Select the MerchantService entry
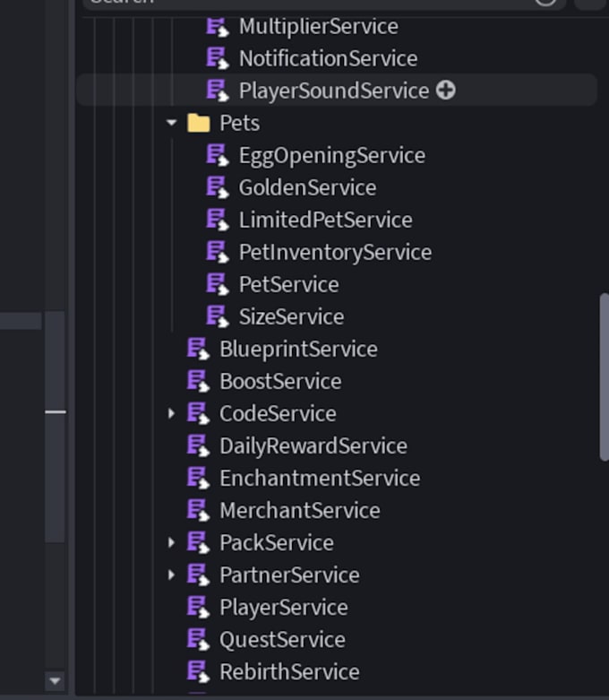Screen dimensions: 609x700 (300, 510)
